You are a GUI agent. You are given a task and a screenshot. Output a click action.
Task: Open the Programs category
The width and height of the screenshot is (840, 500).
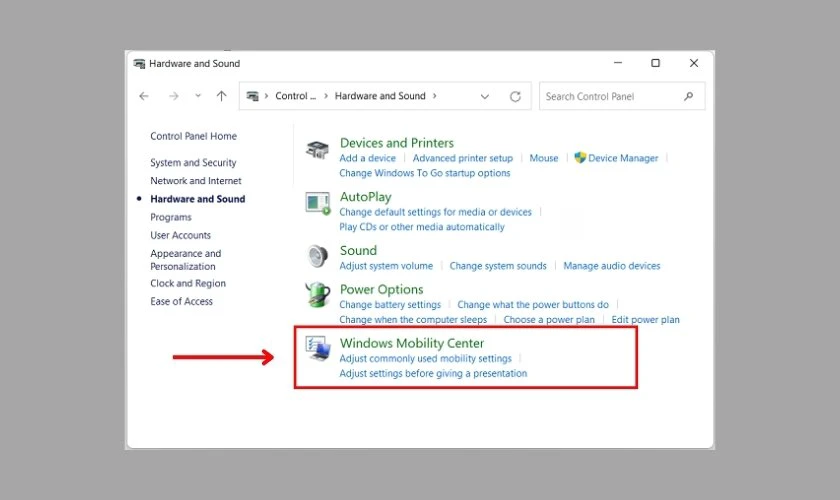[171, 217]
